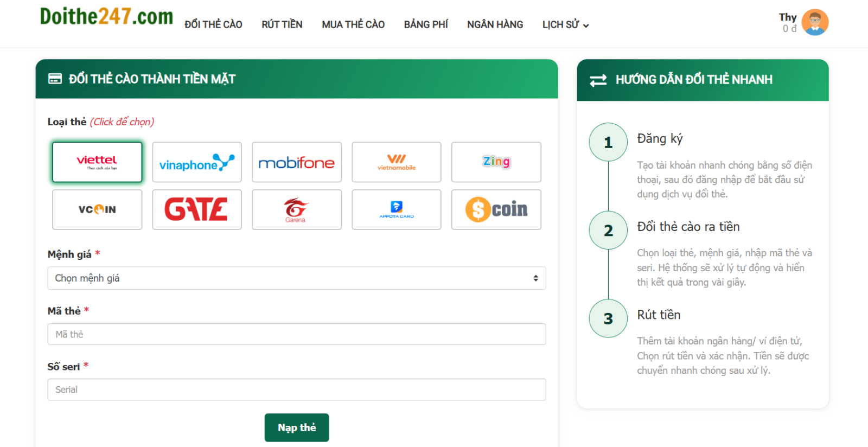The height and width of the screenshot is (447, 868).
Task: Click step 1 circle Đăng ký
Action: coord(608,142)
